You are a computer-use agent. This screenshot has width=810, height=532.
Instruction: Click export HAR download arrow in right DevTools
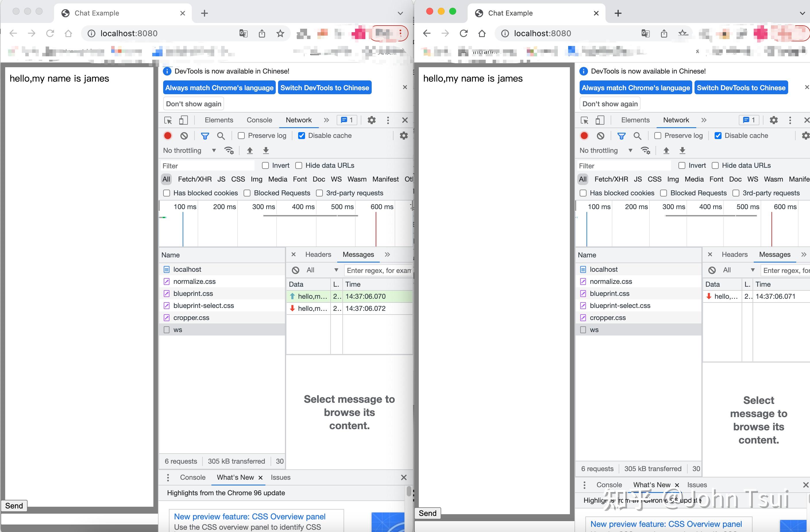point(682,151)
